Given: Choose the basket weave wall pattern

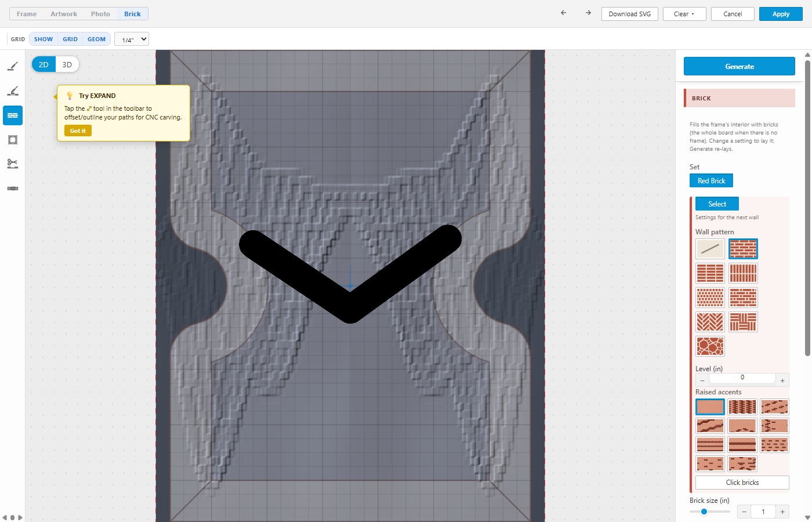Looking at the screenshot, I should 743,322.
